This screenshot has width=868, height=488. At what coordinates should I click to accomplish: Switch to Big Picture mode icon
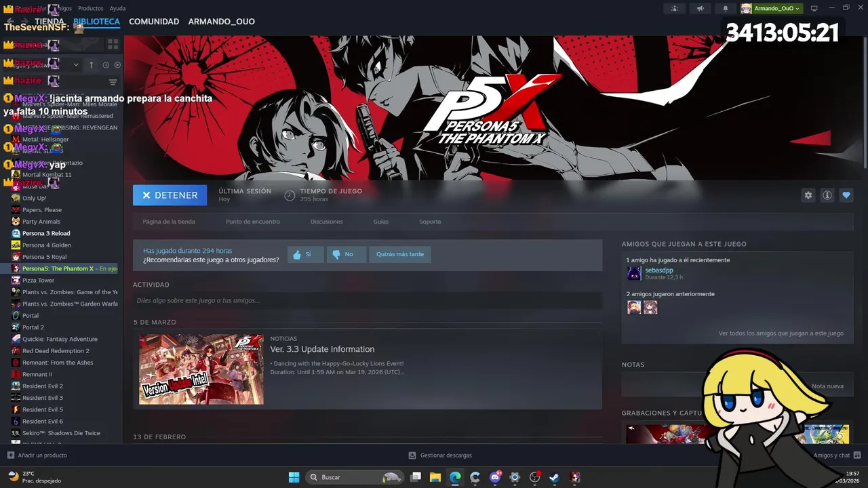click(x=814, y=8)
